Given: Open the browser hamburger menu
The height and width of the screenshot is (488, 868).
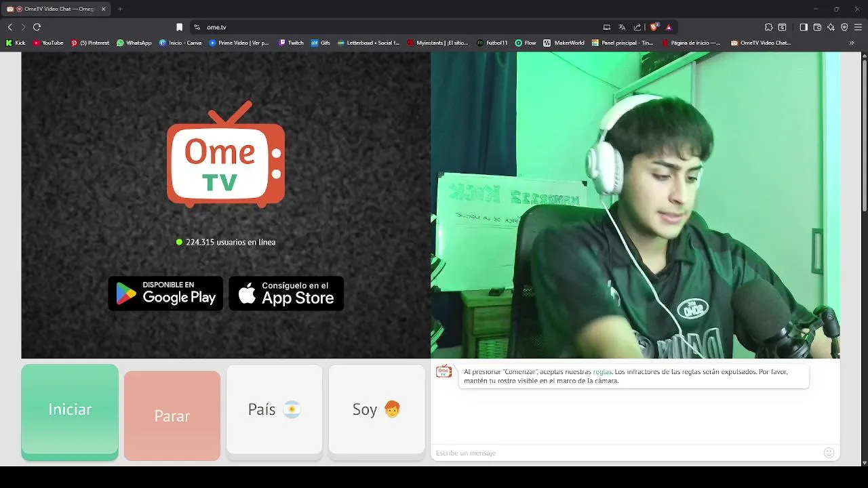Looking at the screenshot, I should click(859, 27).
